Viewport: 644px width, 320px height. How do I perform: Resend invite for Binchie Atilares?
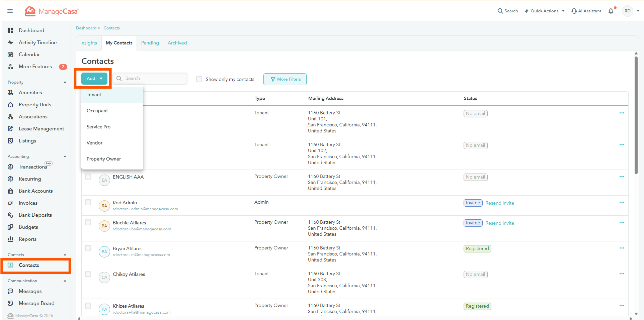499,223
